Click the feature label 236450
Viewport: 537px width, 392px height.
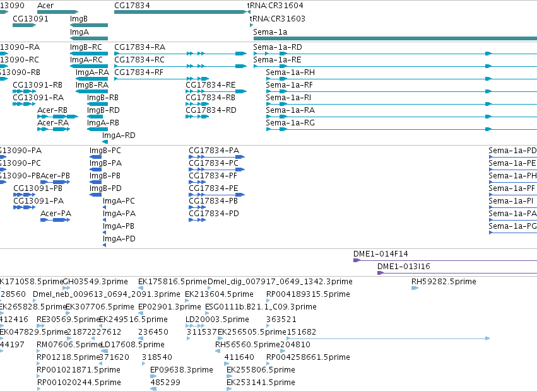(153, 332)
